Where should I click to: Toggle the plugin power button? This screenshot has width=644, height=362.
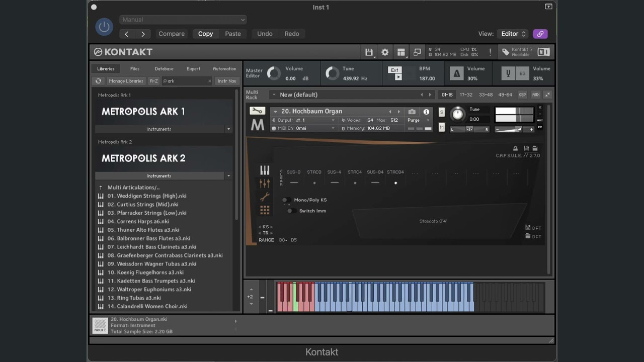point(104,27)
